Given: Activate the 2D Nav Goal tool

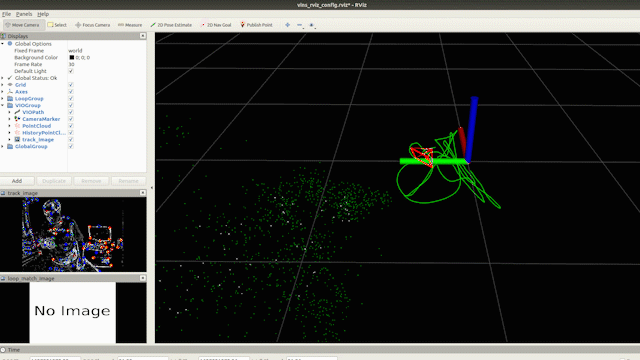Looking at the screenshot, I should tap(216, 25).
